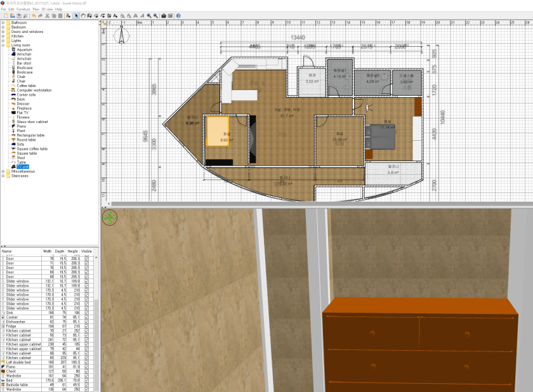Screen dimensions: 533x392
Task: Open the Furniture menu
Action: (x=22, y=10)
